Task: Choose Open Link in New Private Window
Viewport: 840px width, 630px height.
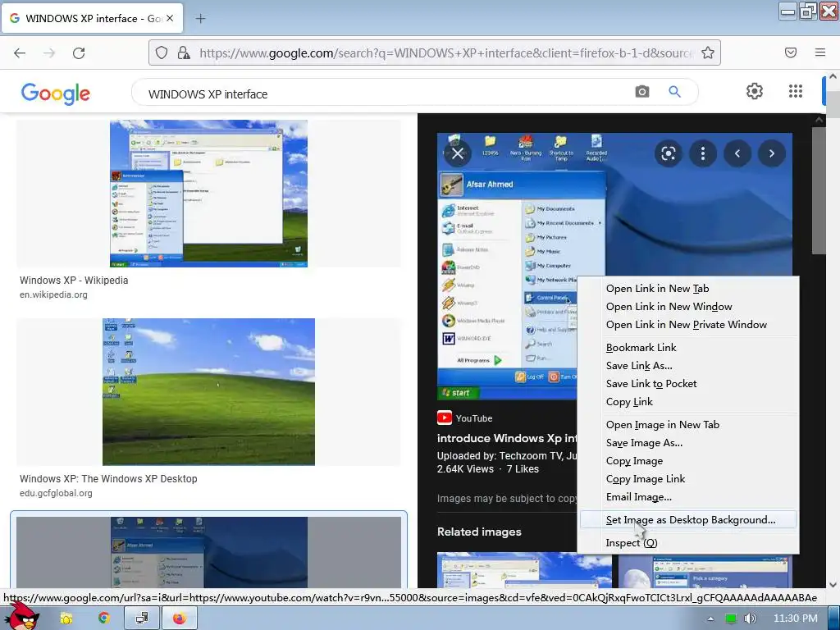Action: (689, 325)
